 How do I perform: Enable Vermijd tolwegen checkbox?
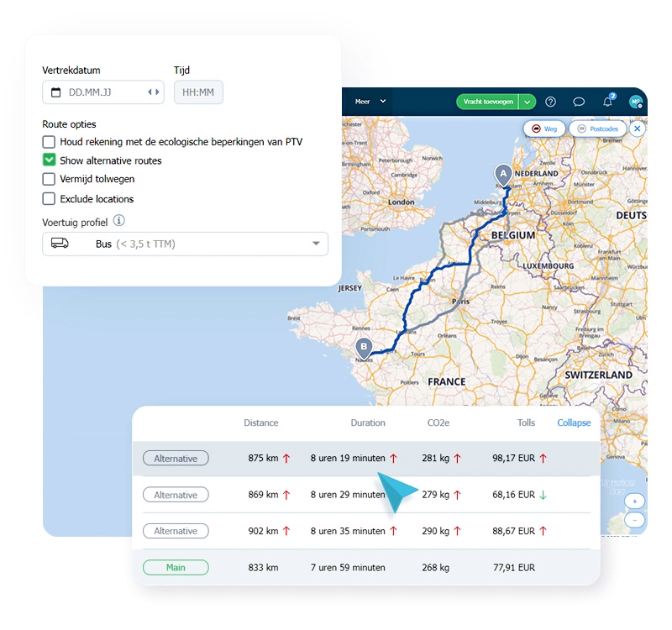[49, 179]
